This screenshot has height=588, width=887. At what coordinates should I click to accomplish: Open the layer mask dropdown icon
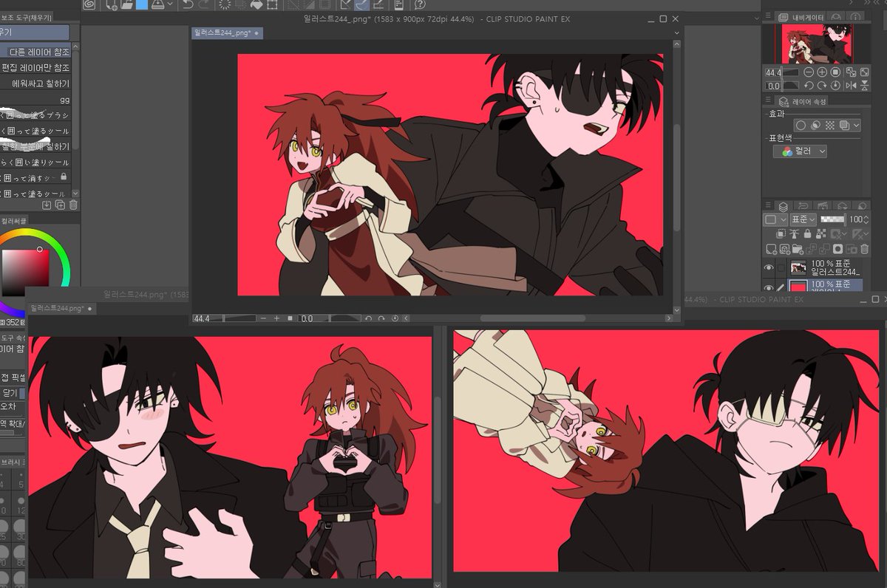click(x=838, y=234)
